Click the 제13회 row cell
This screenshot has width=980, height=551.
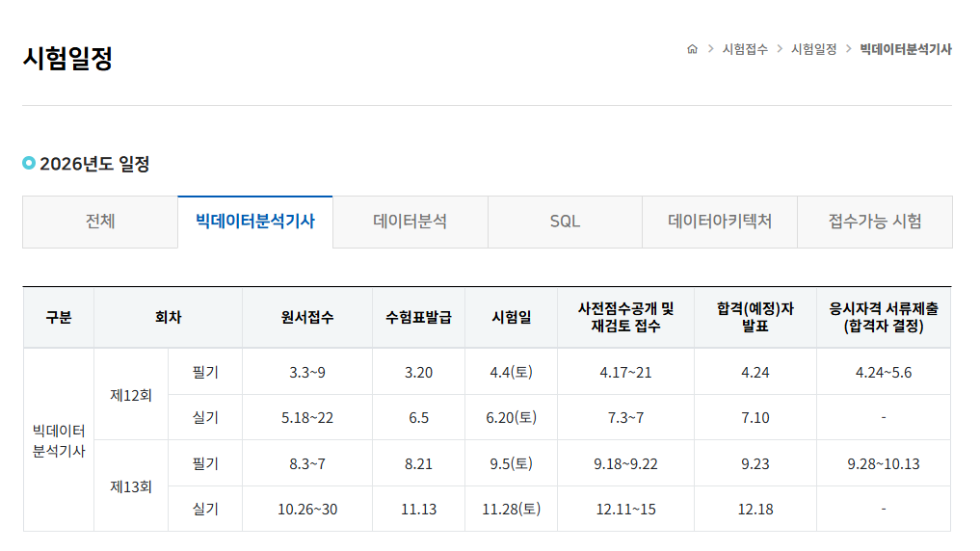131,486
